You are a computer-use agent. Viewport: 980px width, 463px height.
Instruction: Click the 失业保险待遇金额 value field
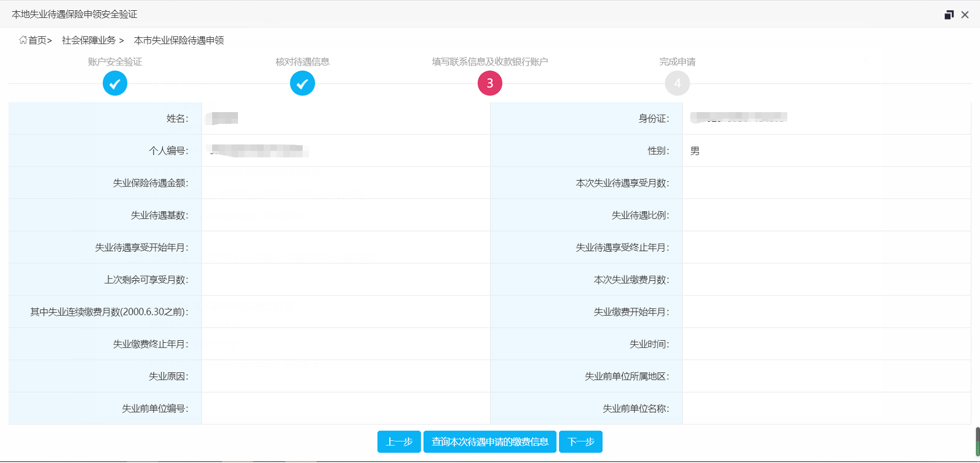[345, 183]
